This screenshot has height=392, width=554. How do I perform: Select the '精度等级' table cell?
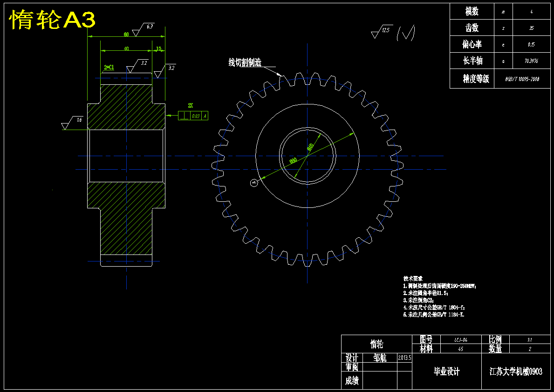[472, 78]
